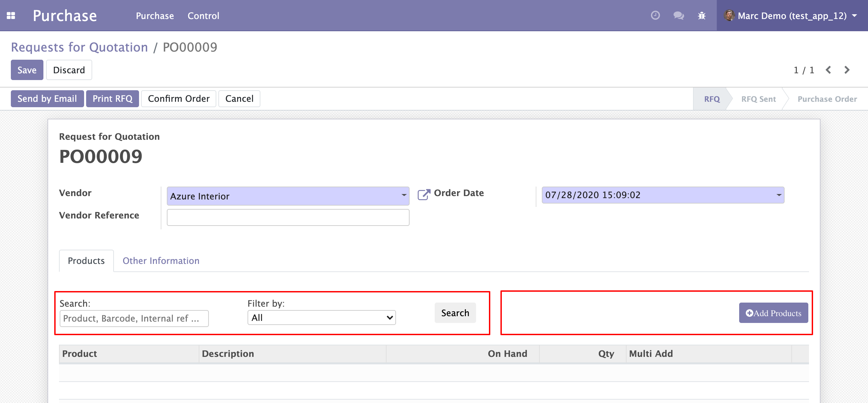This screenshot has width=868, height=403.
Task: Click the product Search input field
Action: coord(134,319)
